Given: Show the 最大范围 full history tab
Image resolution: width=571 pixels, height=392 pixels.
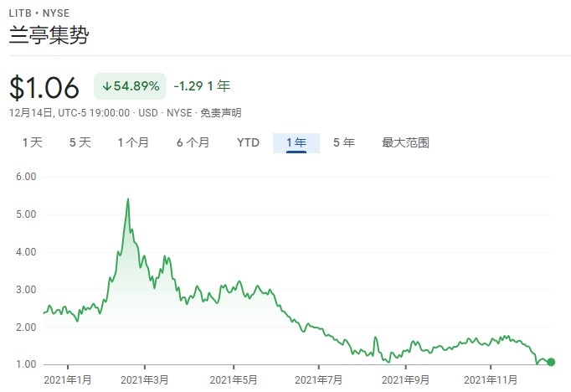Looking at the screenshot, I should [405, 142].
